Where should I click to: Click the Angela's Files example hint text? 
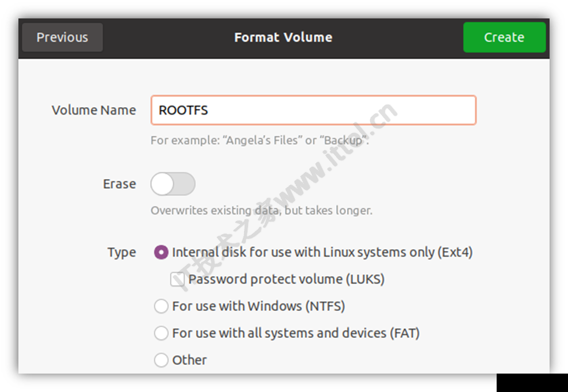260,140
